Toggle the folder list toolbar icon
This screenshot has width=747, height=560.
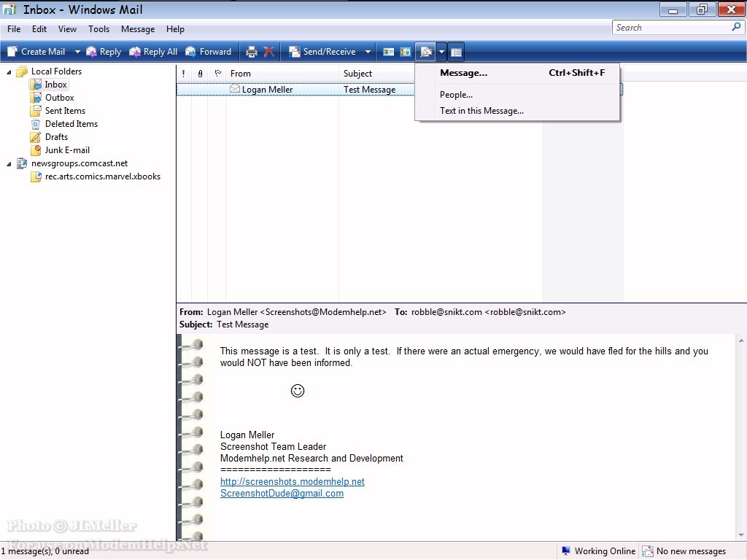(456, 52)
